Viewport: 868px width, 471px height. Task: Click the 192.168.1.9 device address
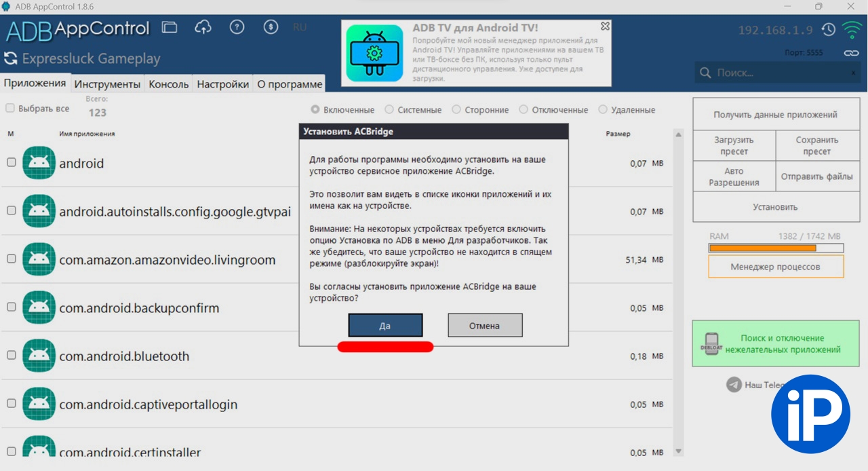pos(775,31)
